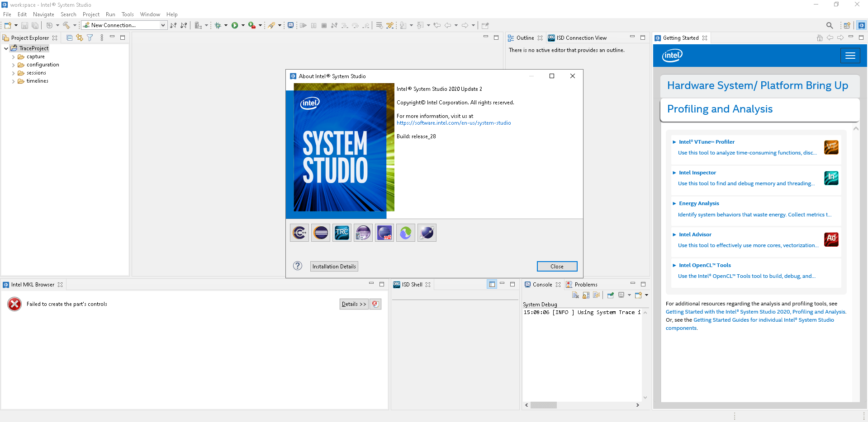Screen dimensions: 868x422
Task: Open the Intel OpenCL Tools link
Action: click(705, 265)
